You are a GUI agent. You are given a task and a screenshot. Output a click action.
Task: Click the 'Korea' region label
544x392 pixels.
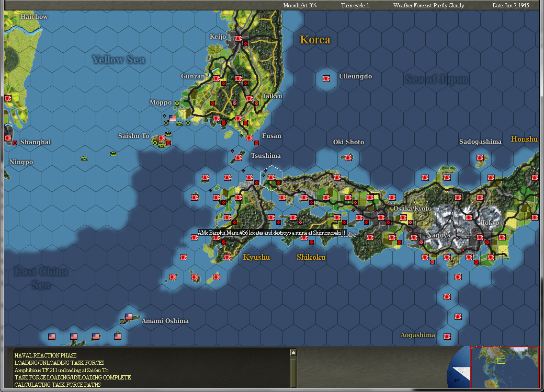(315, 40)
